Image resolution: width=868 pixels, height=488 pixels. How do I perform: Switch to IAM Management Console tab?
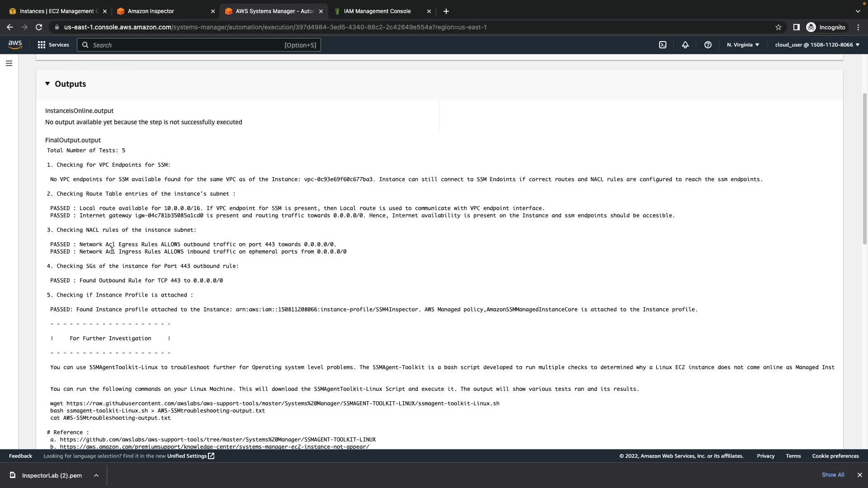(377, 11)
